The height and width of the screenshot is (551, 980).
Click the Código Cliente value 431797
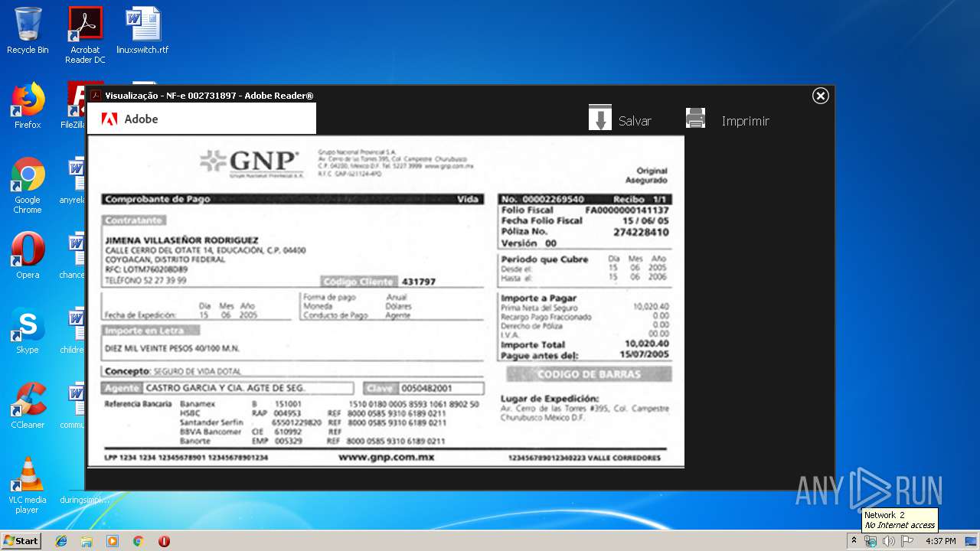pos(419,282)
